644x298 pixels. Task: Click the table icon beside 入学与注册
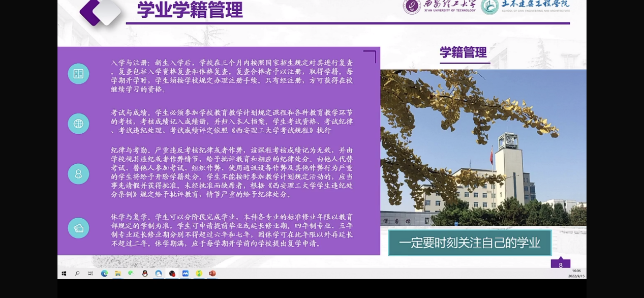[78, 74]
